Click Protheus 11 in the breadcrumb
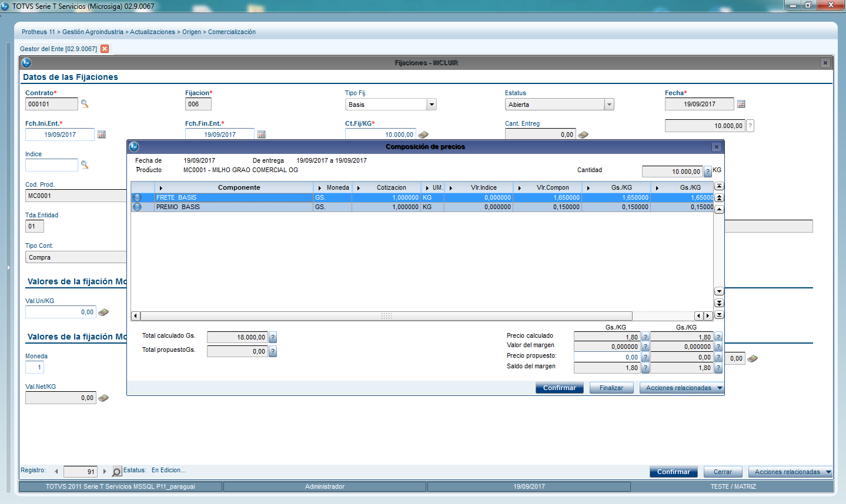 point(38,32)
